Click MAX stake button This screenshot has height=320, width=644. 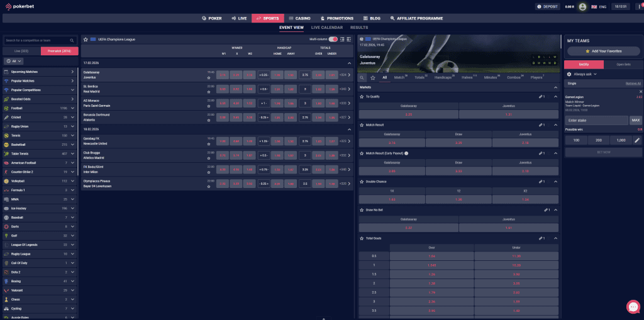point(636,120)
